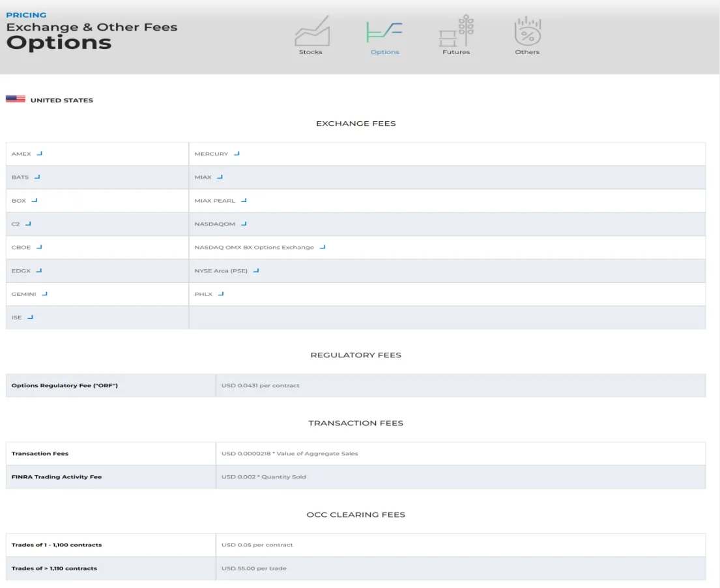Open the external link icon beside BOX
Viewport: 720px width, 588px height.
[35, 200]
